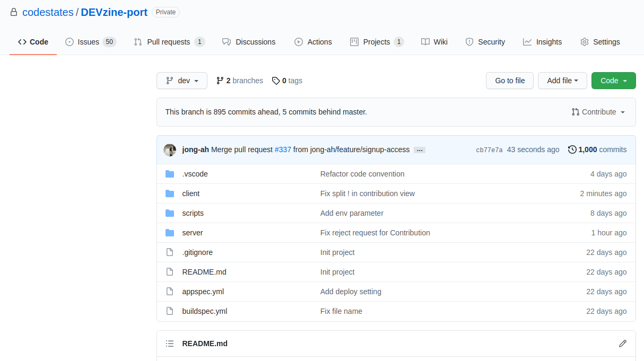The width and height of the screenshot is (644, 361).
Task: View the 2 branches link
Action: point(240,81)
